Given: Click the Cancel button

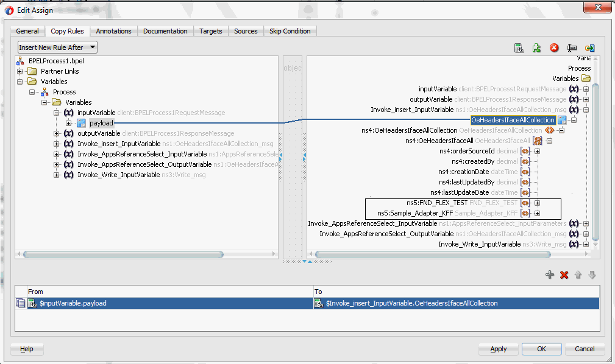Looking at the screenshot, I should coord(585,349).
